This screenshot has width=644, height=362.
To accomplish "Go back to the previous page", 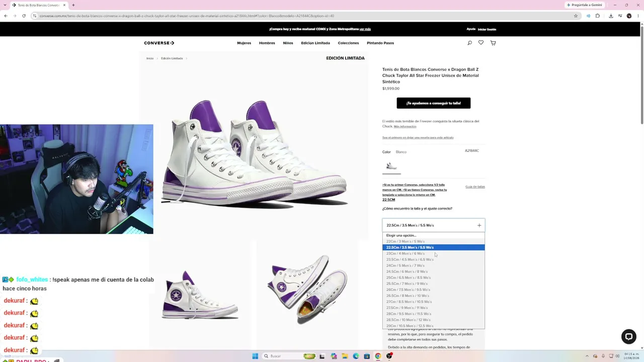I will pyautogui.click(x=6, y=16).
